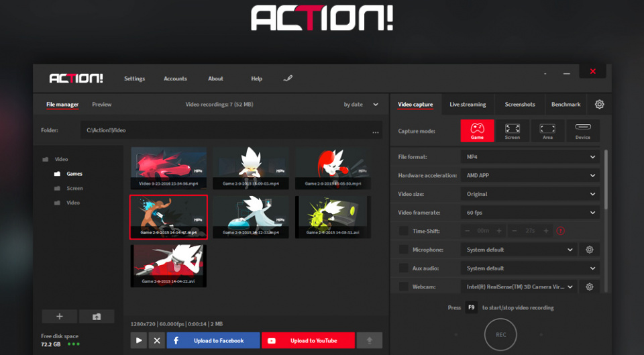Open the Accounts menu

[x=175, y=79]
